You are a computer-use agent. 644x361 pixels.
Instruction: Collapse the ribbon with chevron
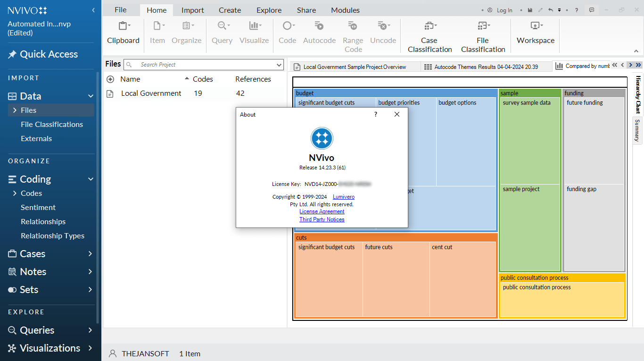click(x=636, y=51)
